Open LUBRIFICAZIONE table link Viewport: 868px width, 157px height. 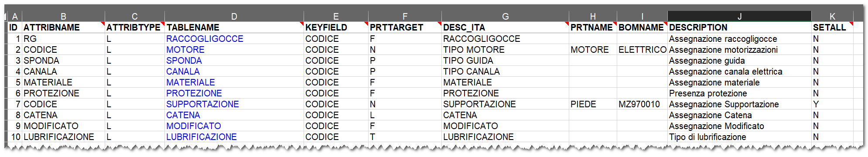(x=202, y=137)
